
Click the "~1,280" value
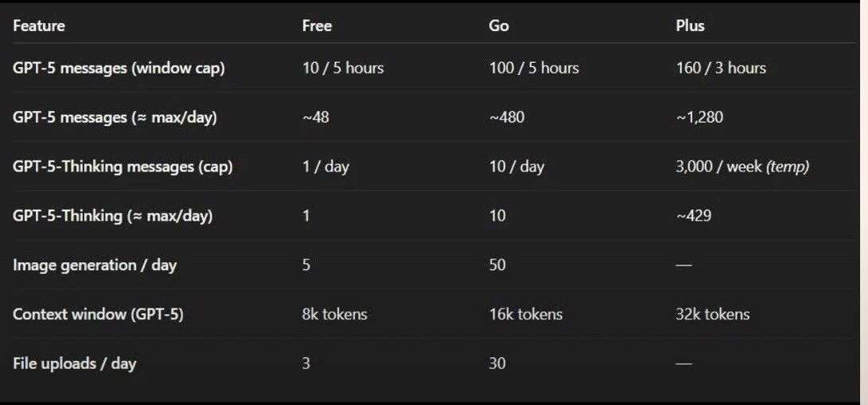699,117
